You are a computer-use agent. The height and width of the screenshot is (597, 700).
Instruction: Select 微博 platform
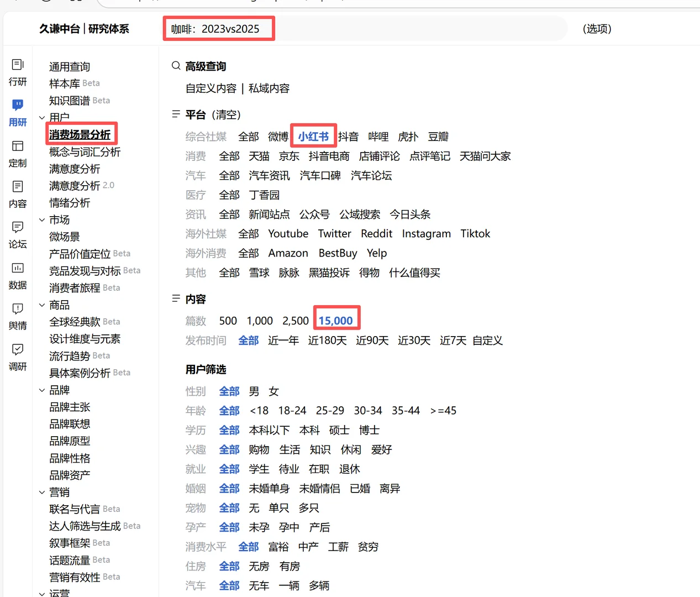pyautogui.click(x=278, y=137)
